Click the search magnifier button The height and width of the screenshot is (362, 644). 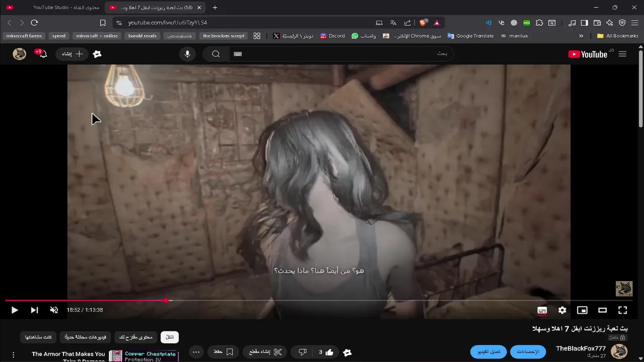(216, 54)
